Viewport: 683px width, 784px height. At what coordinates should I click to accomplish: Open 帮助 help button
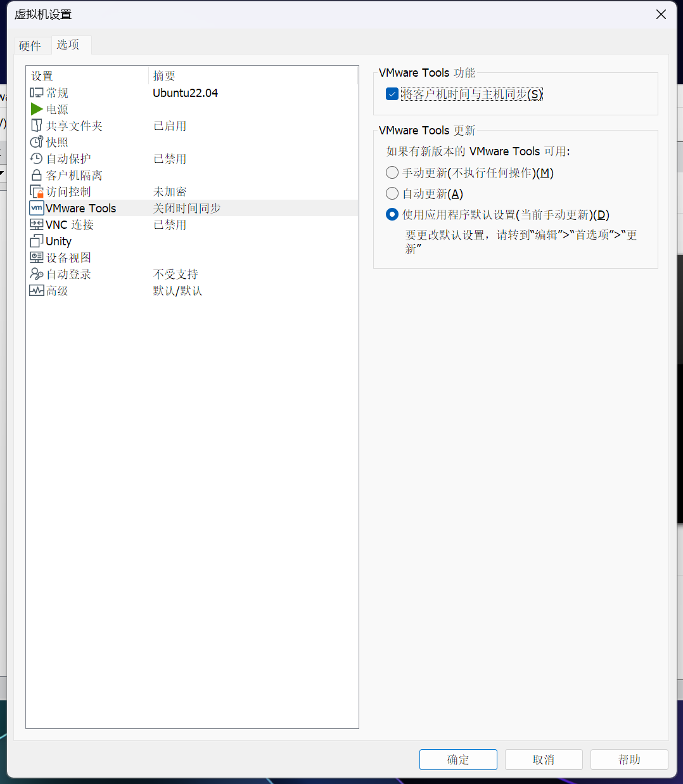click(629, 759)
